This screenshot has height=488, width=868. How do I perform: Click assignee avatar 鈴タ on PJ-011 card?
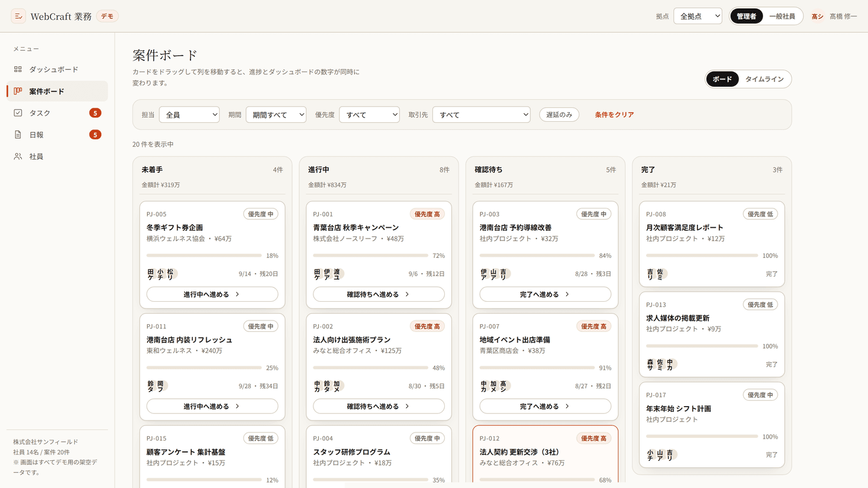pyautogui.click(x=151, y=386)
